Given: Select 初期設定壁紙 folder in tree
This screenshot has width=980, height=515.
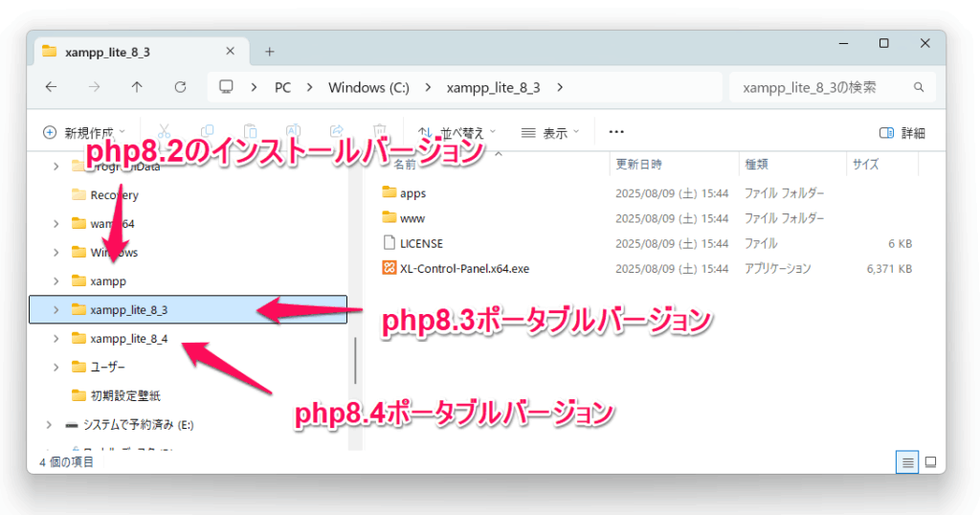Looking at the screenshot, I should (x=125, y=395).
